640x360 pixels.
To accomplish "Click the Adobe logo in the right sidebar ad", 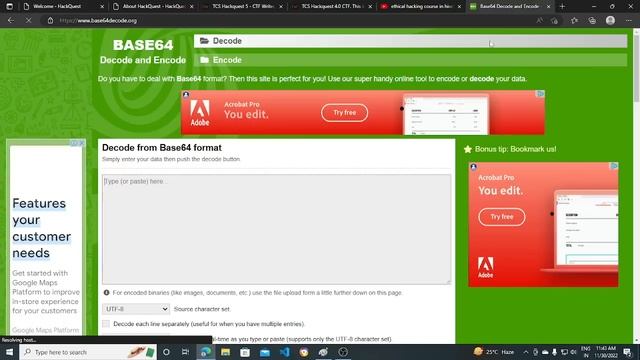I will tap(485, 267).
